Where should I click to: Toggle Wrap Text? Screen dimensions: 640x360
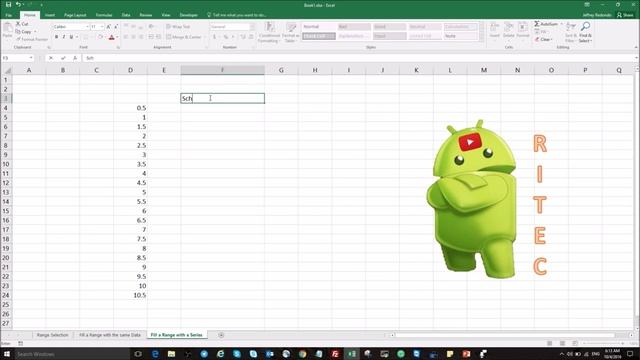click(178, 27)
